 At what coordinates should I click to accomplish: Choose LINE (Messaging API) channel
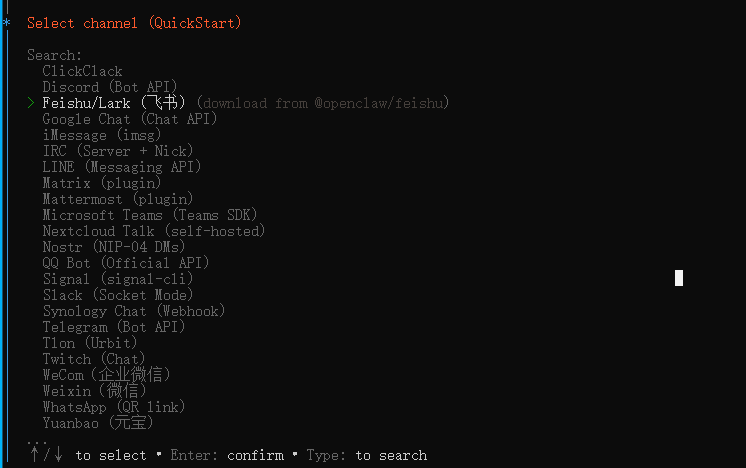point(121,167)
